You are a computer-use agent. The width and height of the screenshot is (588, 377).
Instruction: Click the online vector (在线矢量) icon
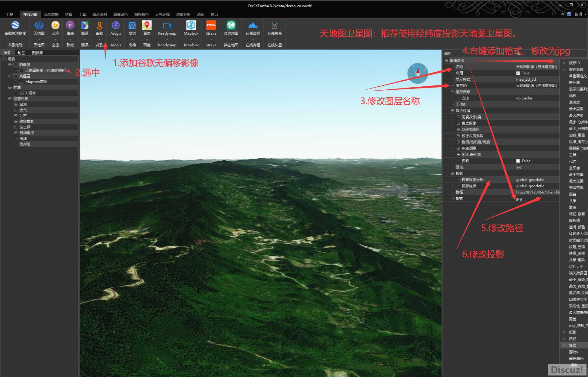pos(275,25)
